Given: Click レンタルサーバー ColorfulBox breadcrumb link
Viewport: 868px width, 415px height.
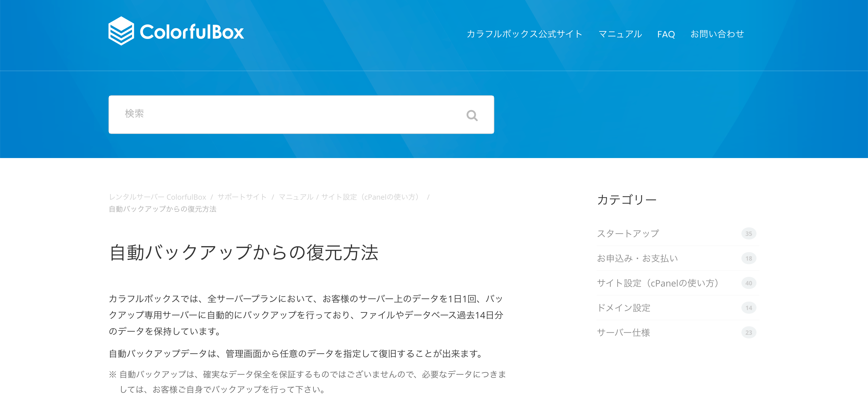Looking at the screenshot, I should (157, 197).
